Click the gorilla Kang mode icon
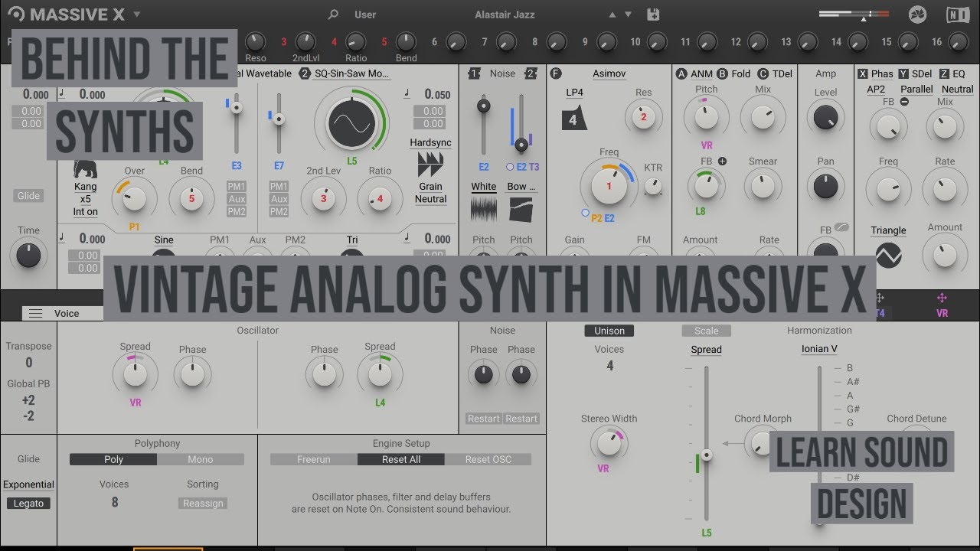The image size is (980, 551). [x=86, y=168]
